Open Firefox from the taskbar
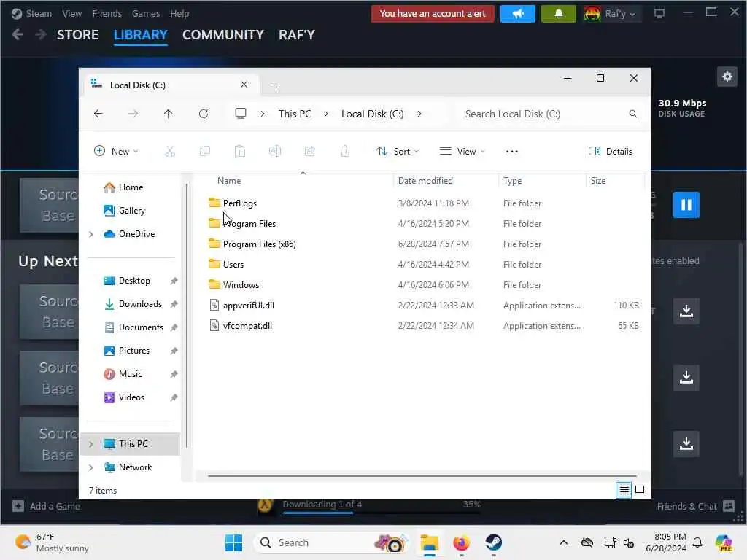747x560 pixels. click(x=461, y=542)
